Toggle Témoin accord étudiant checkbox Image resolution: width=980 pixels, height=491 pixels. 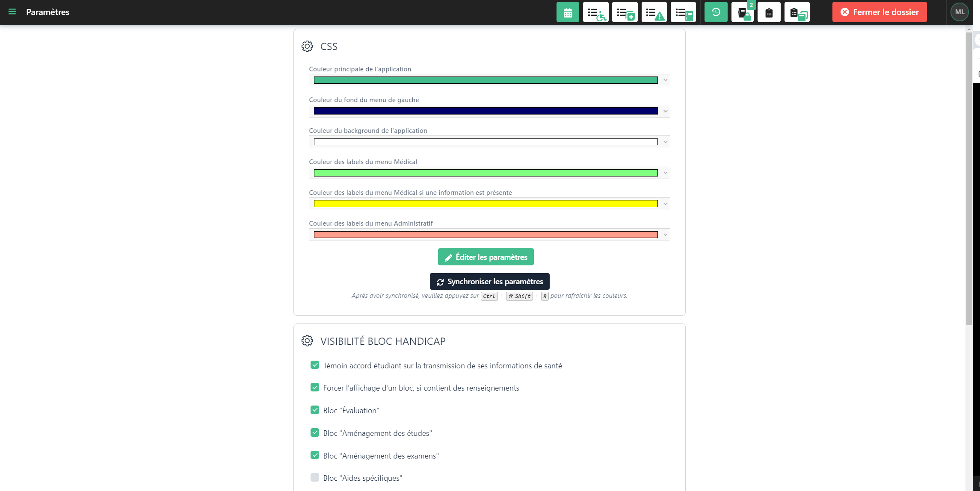(x=315, y=365)
